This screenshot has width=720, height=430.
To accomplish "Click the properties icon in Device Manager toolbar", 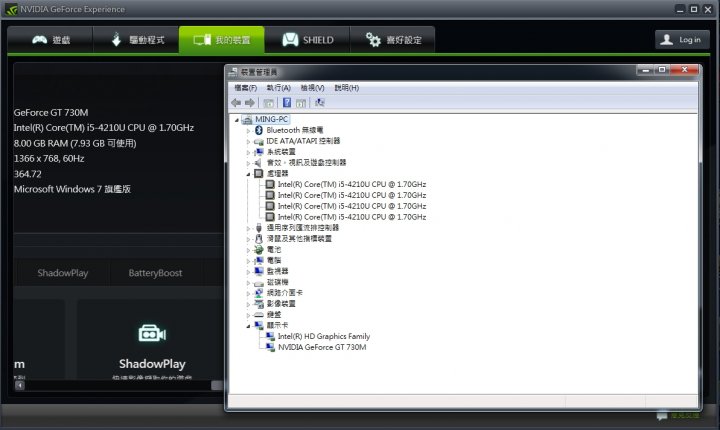I will pyautogui.click(x=269, y=103).
